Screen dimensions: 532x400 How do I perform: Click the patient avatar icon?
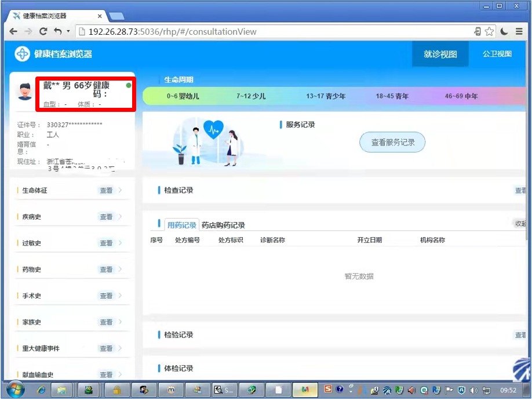pos(24,92)
